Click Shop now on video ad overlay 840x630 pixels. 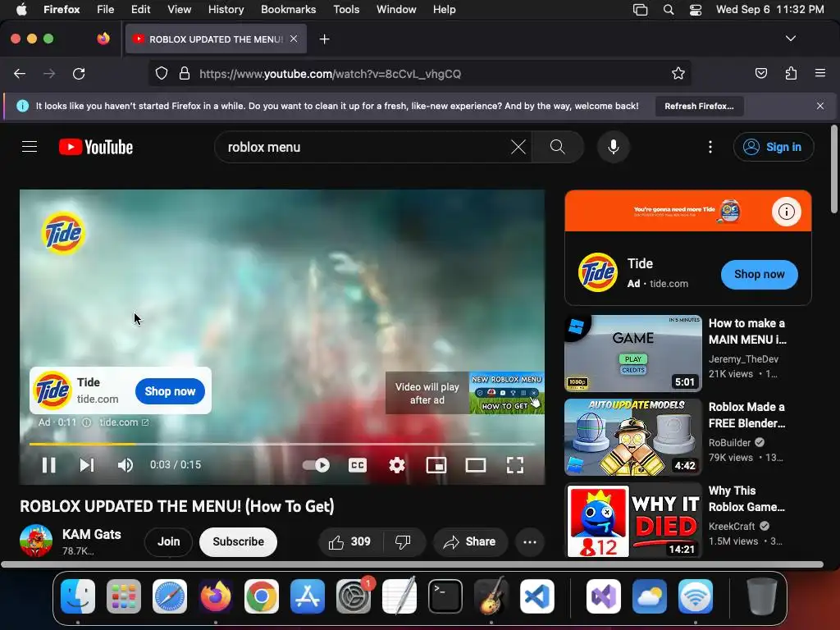171,391
